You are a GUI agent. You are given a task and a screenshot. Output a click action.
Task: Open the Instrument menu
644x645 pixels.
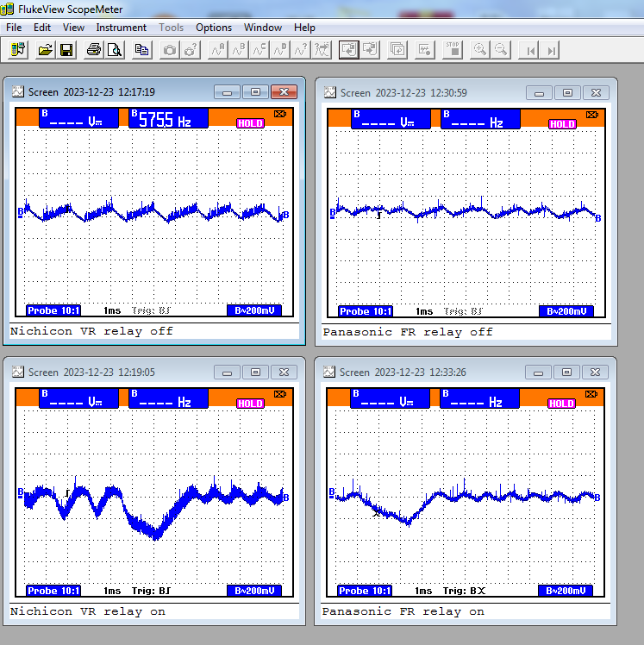pyautogui.click(x=122, y=28)
